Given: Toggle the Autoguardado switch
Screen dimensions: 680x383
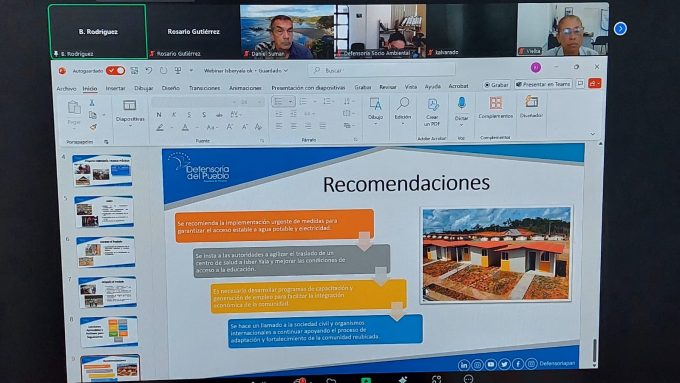Looking at the screenshot, I should coord(115,71).
